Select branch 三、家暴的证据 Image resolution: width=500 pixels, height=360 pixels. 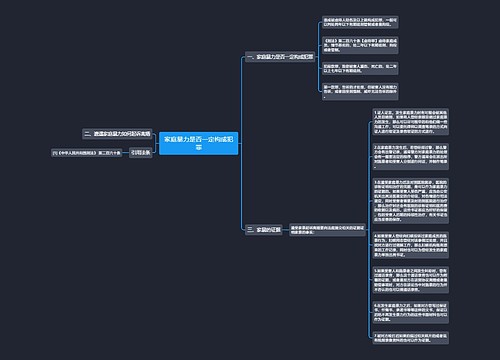tap(264, 230)
